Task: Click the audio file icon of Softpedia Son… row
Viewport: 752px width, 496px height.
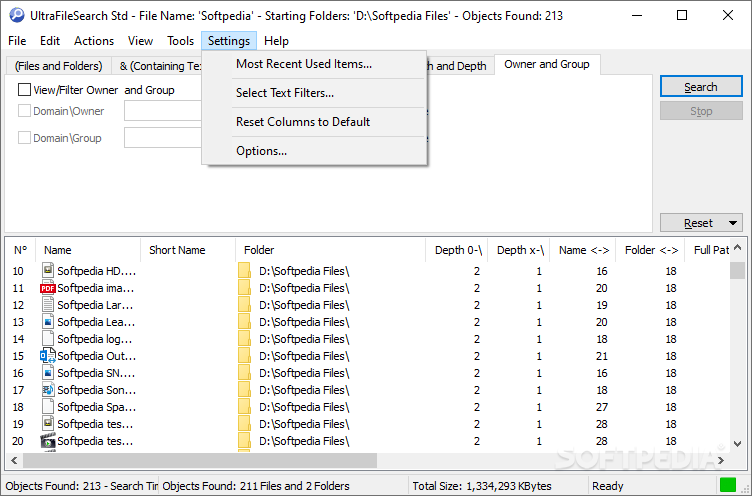Action: coord(47,390)
